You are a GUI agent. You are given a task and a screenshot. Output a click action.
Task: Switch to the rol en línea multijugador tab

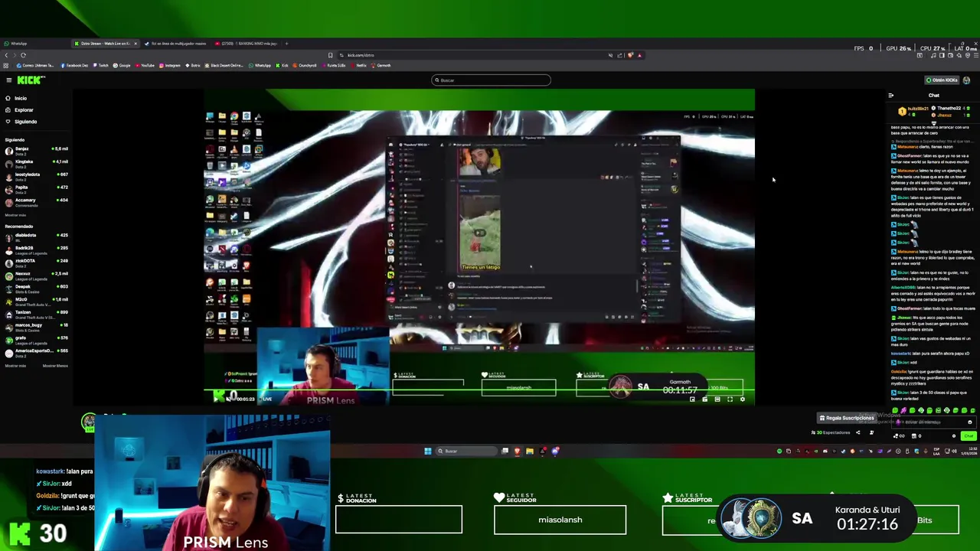175,44
